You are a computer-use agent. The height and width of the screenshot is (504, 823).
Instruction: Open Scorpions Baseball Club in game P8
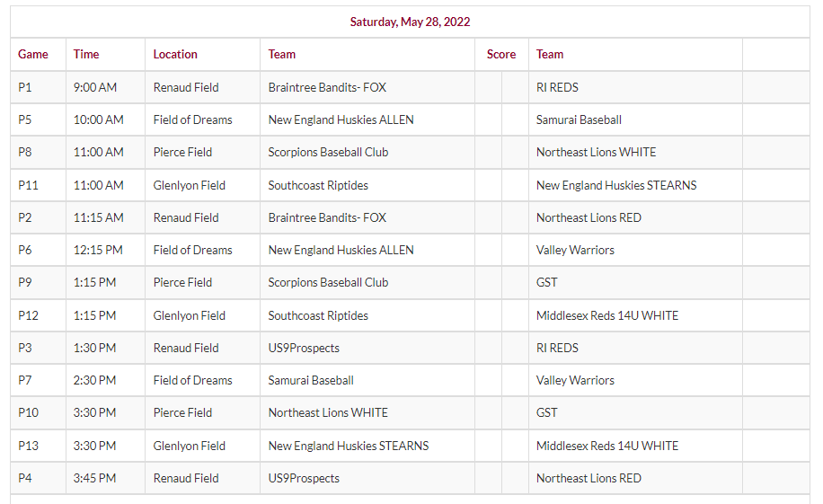pyautogui.click(x=328, y=152)
